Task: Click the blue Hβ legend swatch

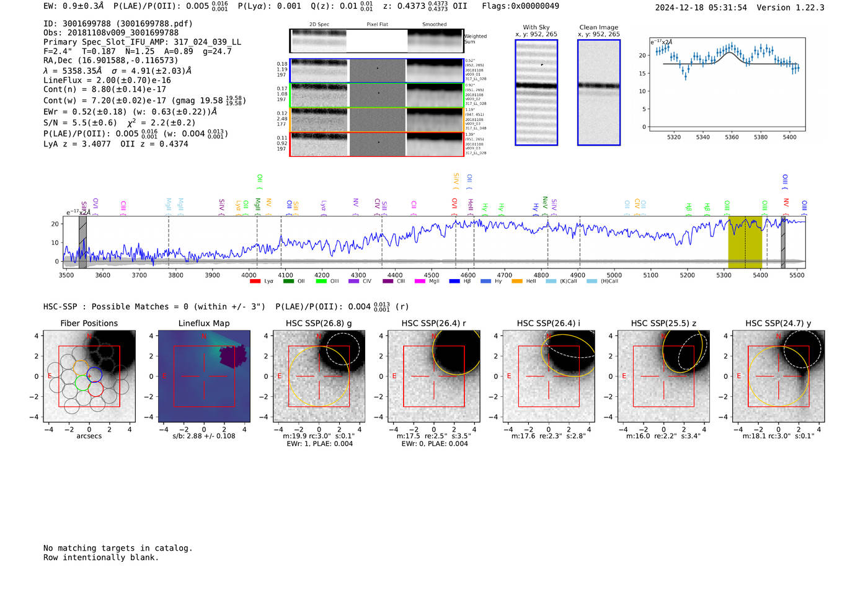Action: click(x=454, y=282)
